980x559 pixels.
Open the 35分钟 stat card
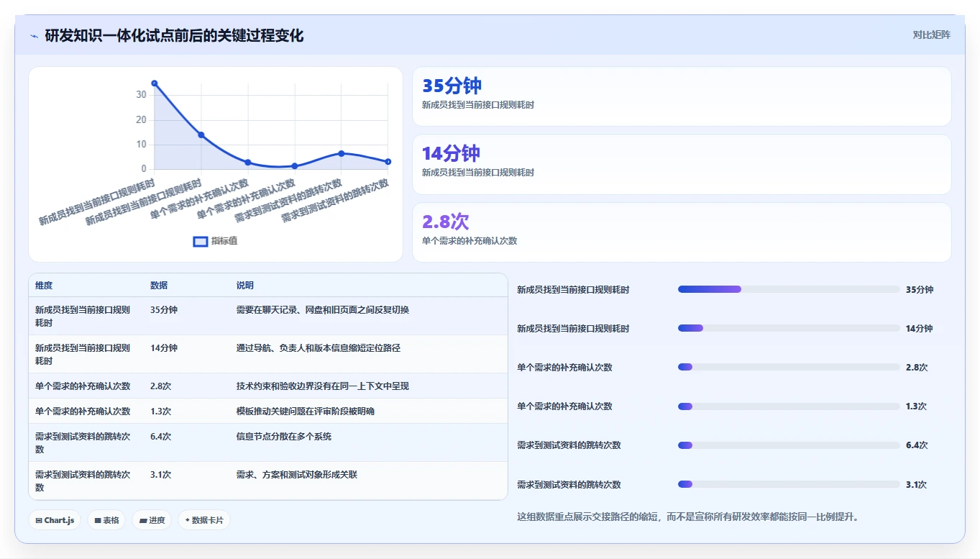click(x=682, y=96)
